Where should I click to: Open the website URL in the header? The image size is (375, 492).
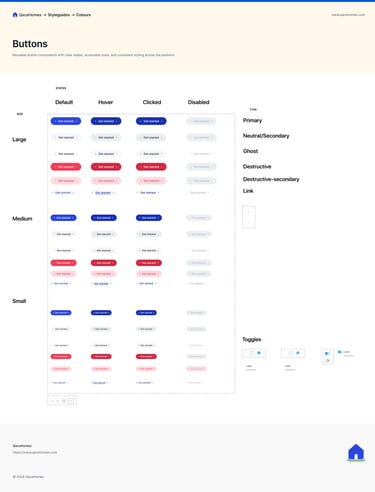[x=348, y=15]
